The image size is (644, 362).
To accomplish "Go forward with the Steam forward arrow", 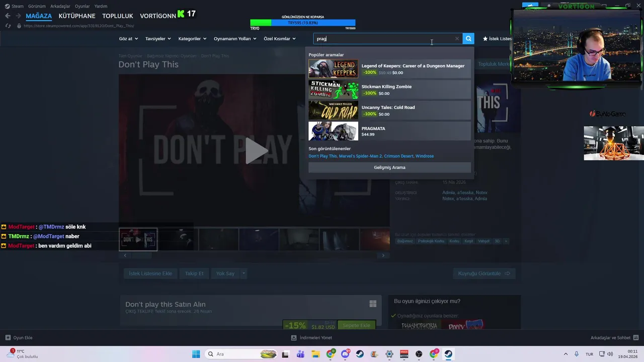I will (18, 16).
